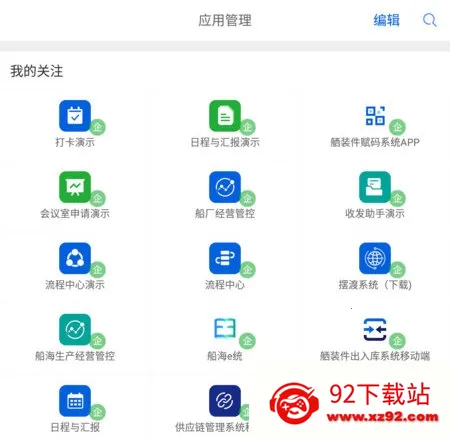Tap the 日程与汇报 calendar icon
This screenshot has height=439, width=452.
coord(75,401)
